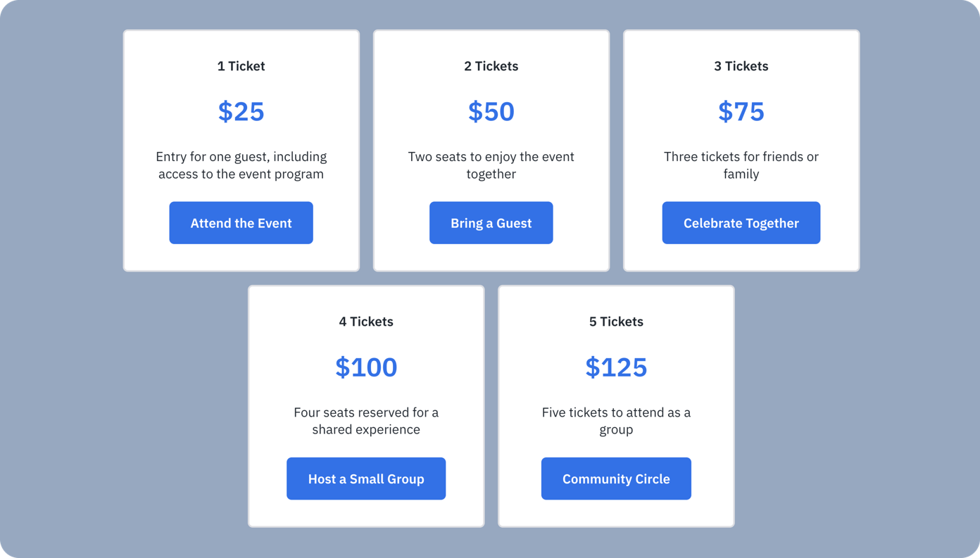Click the 5 Tickets card heading
Image resolution: width=980 pixels, height=558 pixels.
(x=616, y=322)
